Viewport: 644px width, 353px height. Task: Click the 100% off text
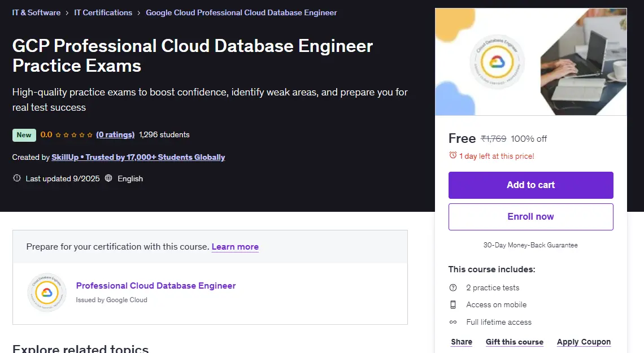tap(529, 139)
